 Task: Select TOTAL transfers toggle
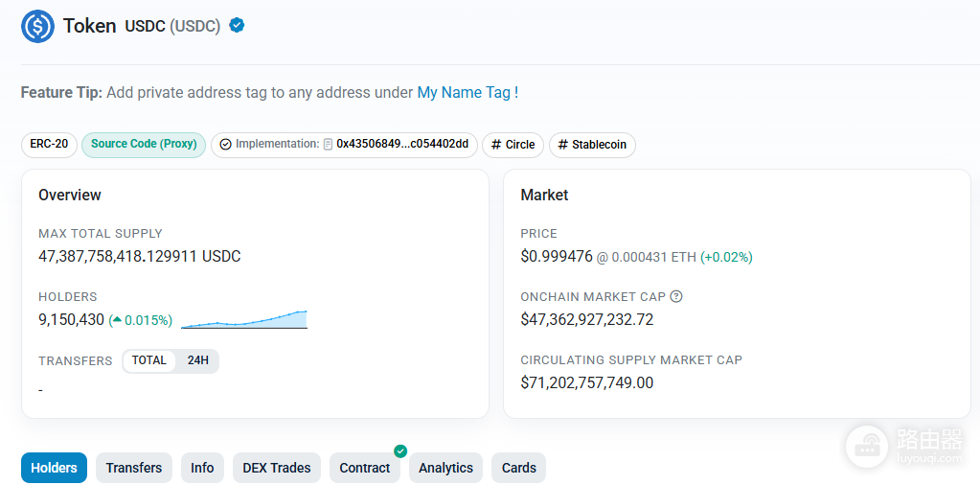(148, 360)
